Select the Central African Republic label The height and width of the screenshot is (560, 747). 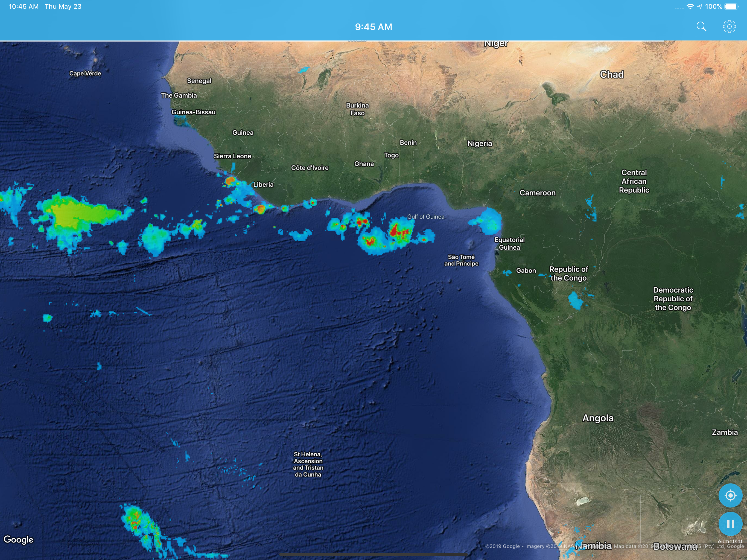click(x=634, y=181)
